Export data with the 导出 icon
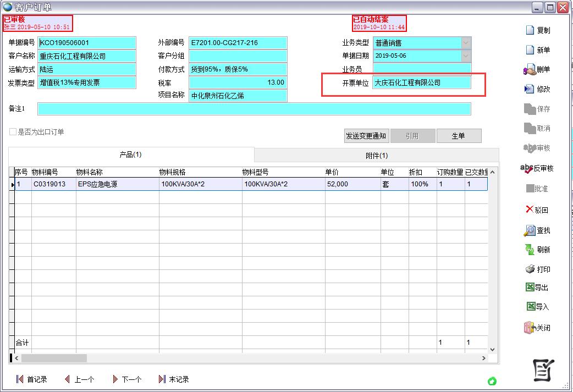573x392 pixels. pos(530,288)
